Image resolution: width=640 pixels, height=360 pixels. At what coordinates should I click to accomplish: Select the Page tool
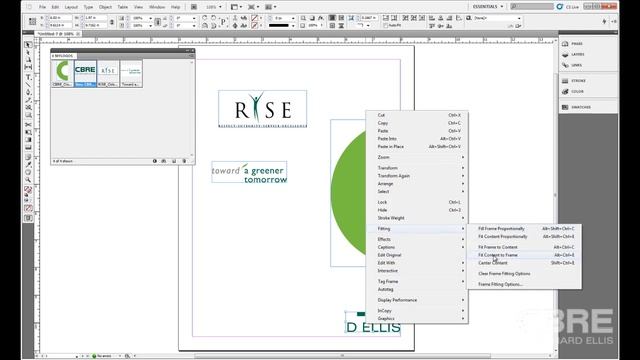[x=28, y=60]
